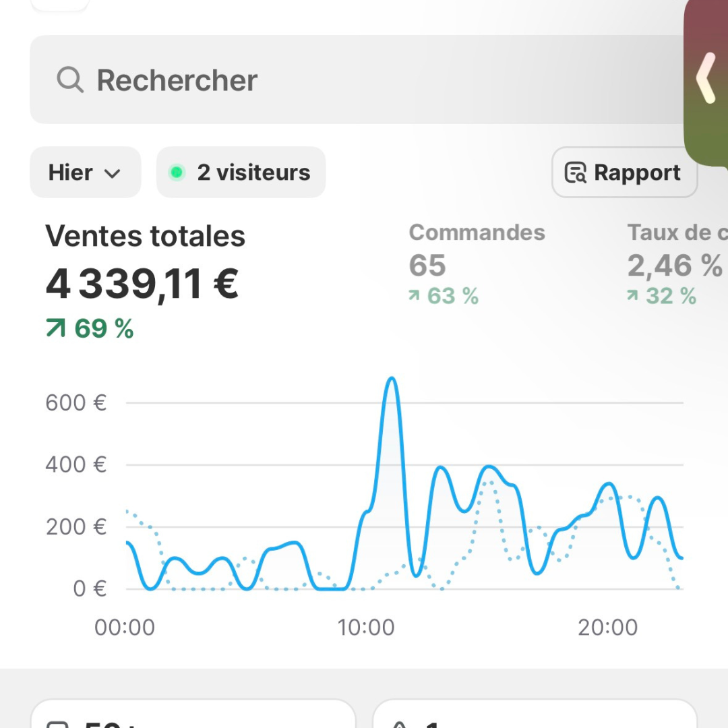Open the Hier date range dropdown
The image size is (728, 728).
(85, 173)
